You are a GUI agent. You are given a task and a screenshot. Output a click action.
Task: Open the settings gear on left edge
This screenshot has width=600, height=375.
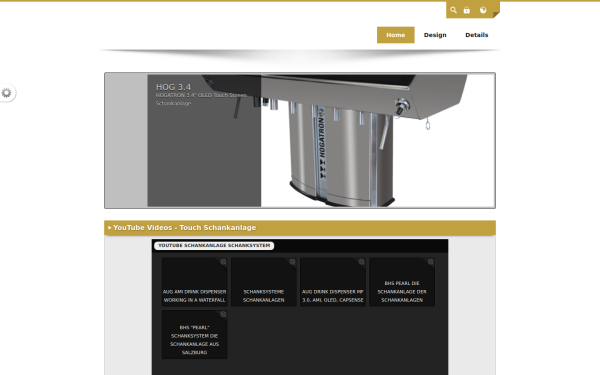7,93
